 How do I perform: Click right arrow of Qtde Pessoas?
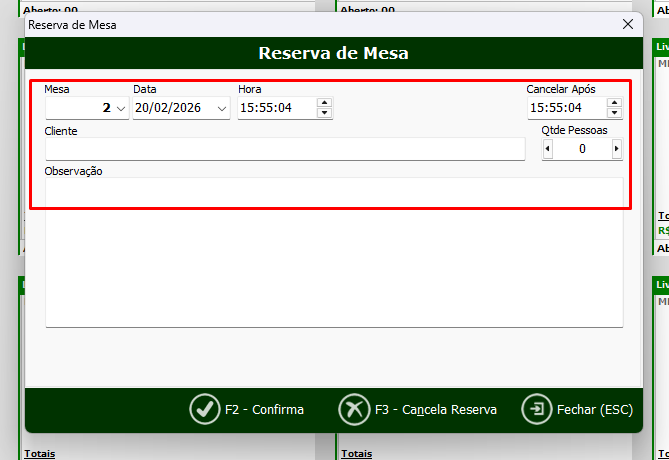pyautogui.click(x=616, y=149)
